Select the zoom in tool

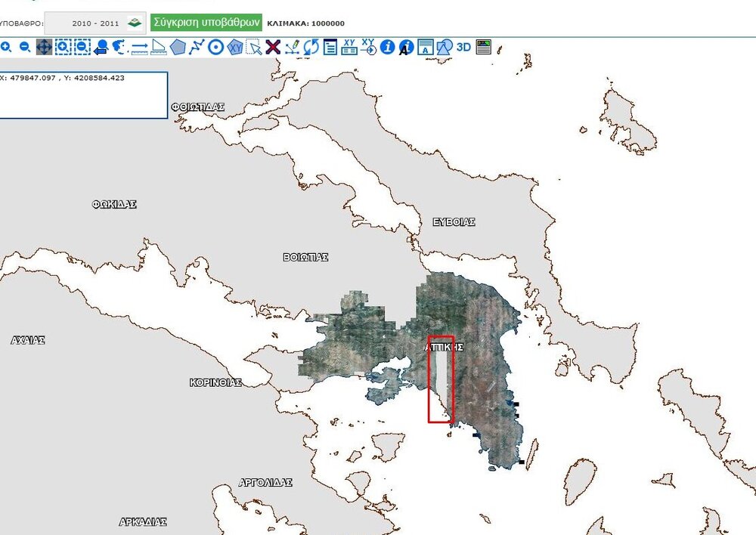click(8, 47)
